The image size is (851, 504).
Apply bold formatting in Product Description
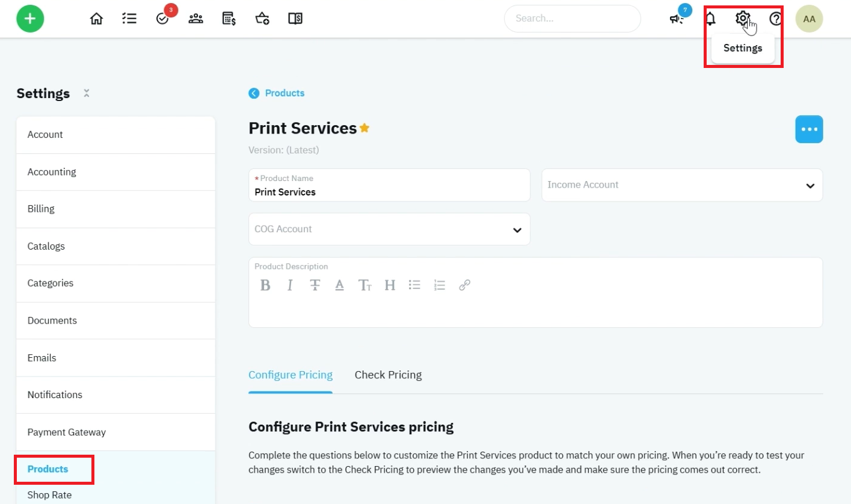coord(265,285)
